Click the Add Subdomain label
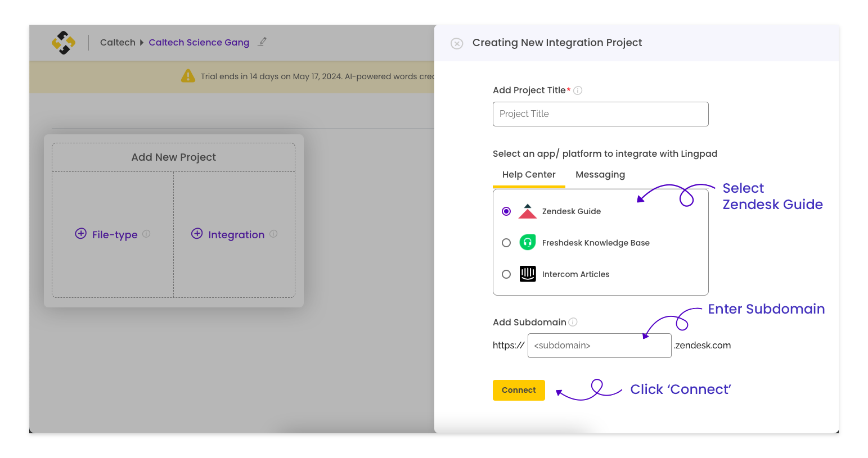 (529, 322)
